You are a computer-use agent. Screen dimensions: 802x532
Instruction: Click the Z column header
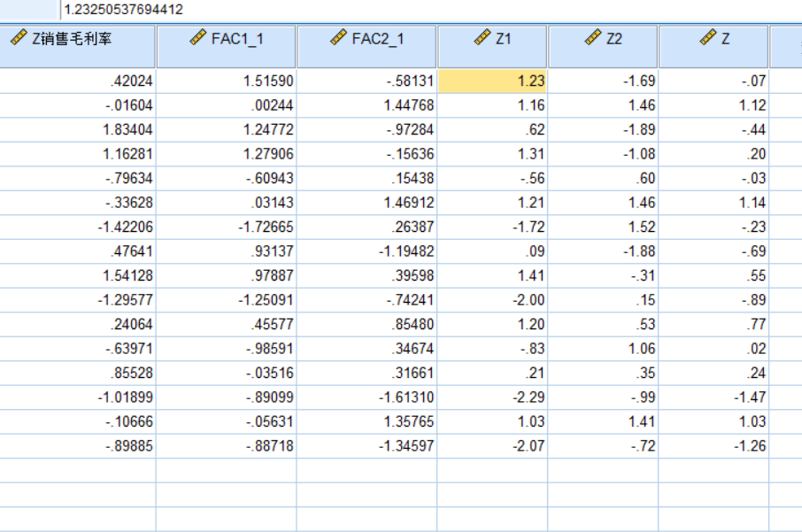point(714,47)
